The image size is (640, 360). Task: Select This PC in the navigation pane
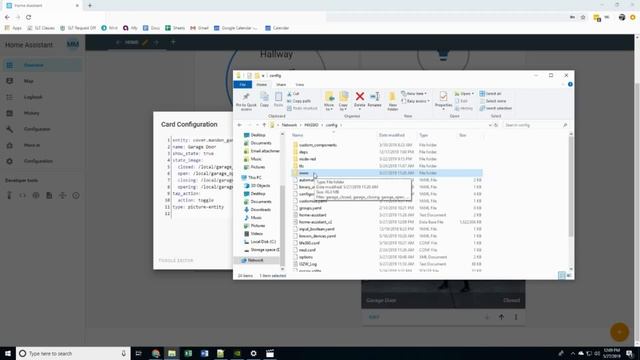tap(254, 178)
